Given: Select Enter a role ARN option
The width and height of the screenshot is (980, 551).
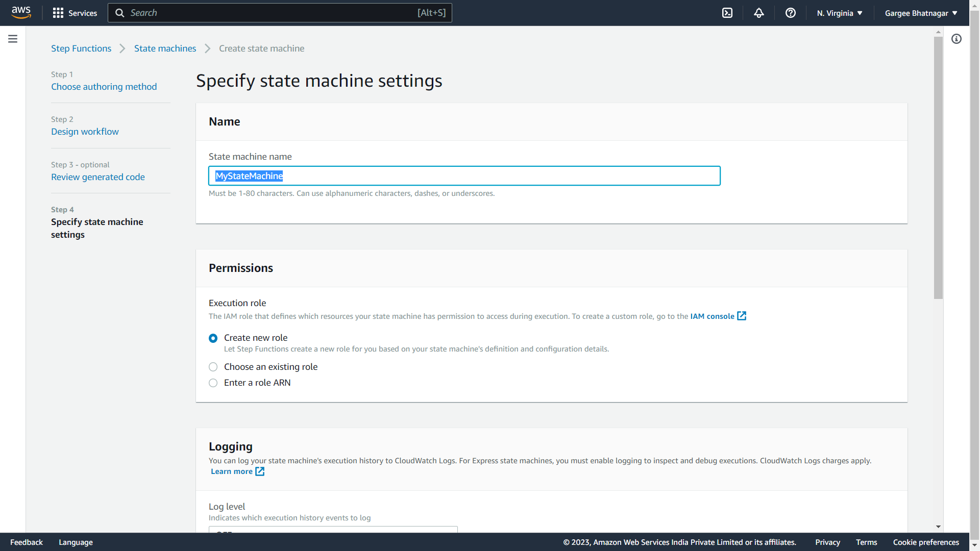Looking at the screenshot, I should (213, 383).
